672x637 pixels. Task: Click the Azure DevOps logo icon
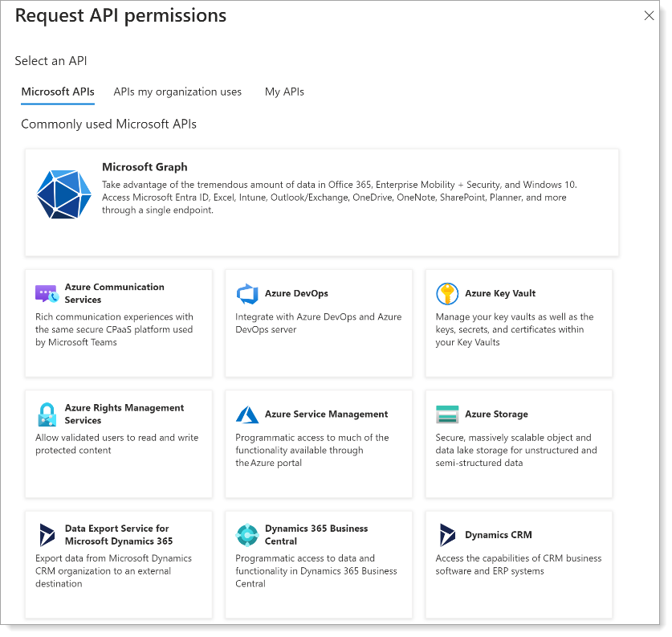pyautogui.click(x=247, y=294)
